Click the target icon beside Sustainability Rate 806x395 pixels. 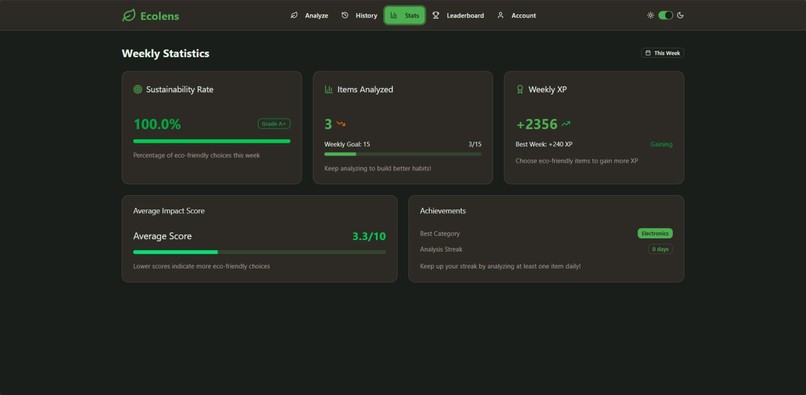click(x=137, y=89)
